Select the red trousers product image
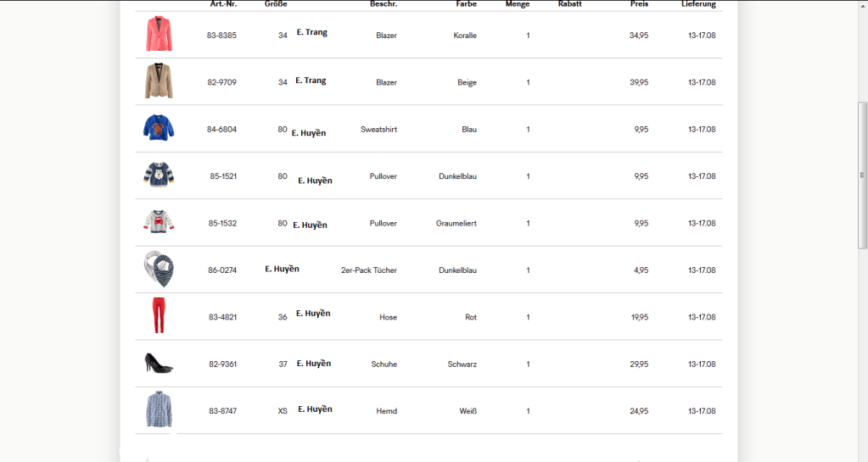 159,316
